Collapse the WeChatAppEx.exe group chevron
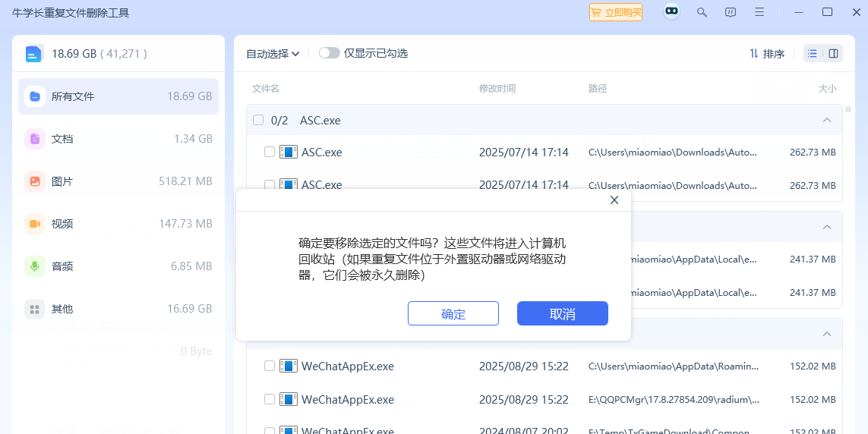 coord(827,334)
